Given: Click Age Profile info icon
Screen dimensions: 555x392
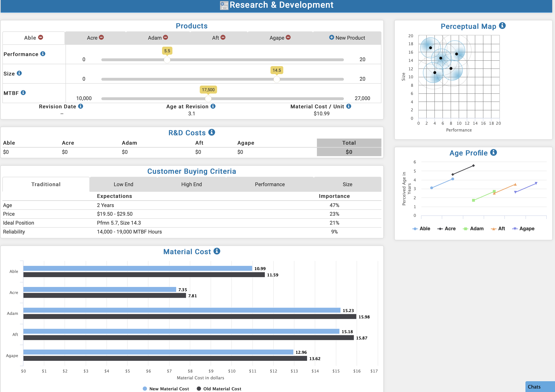Looking at the screenshot, I should 493,152.
